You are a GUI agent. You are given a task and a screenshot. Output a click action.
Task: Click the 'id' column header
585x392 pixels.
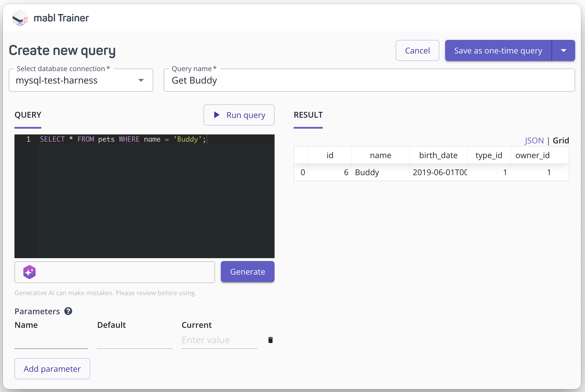(330, 155)
